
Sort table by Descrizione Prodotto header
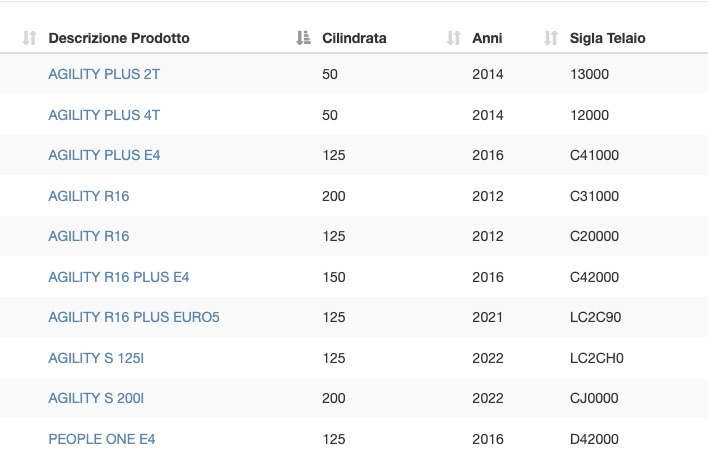click(x=119, y=38)
